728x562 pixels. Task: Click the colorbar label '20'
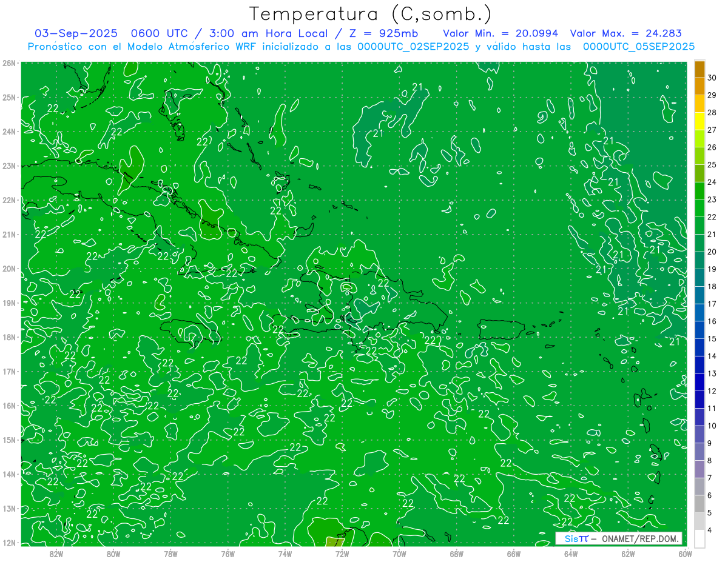[x=712, y=252]
